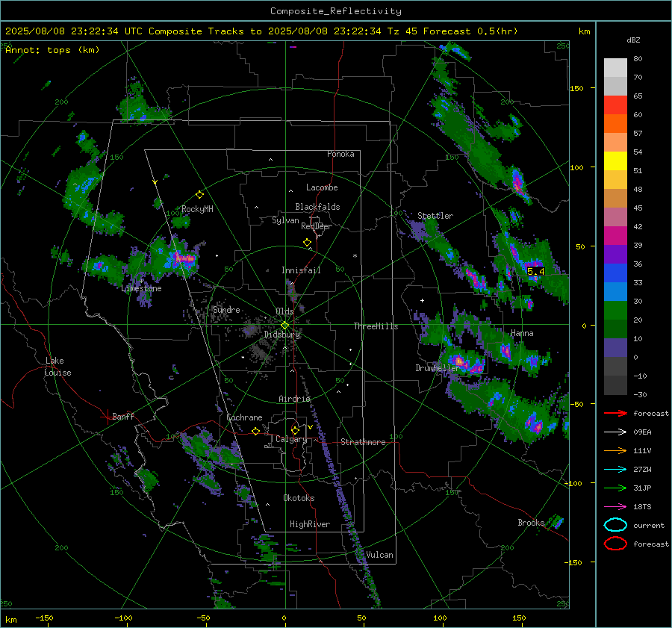Click the RedDeer city label
The height and width of the screenshot is (628, 672).
[317, 226]
